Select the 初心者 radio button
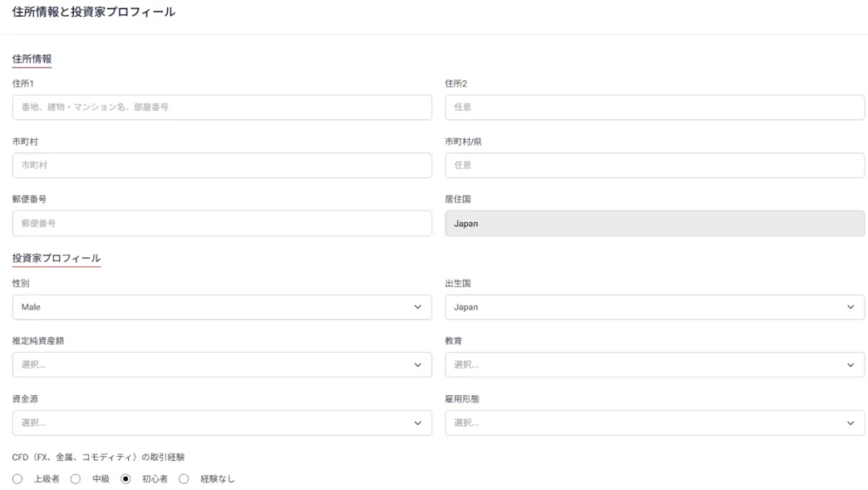 click(x=125, y=478)
